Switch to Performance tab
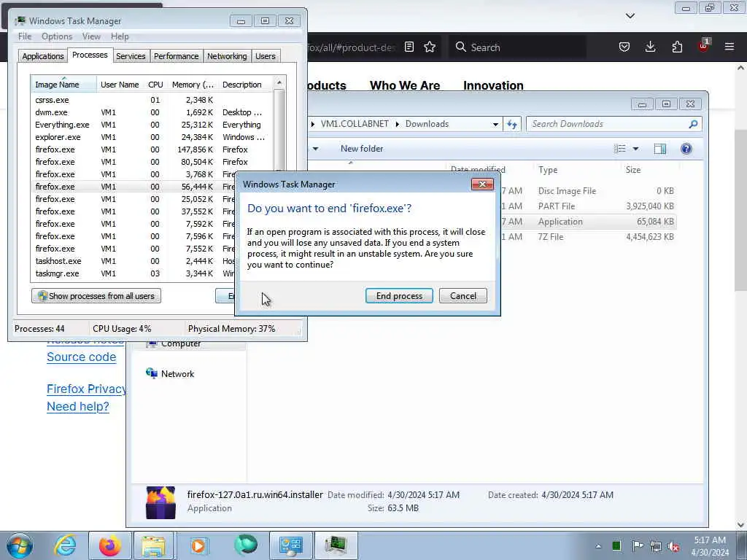This screenshot has width=747, height=560. (176, 55)
